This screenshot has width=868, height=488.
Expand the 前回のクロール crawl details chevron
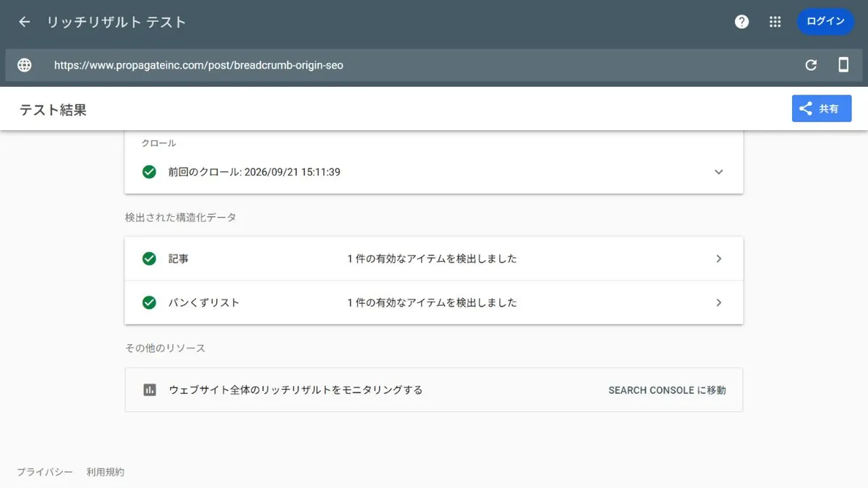[718, 172]
